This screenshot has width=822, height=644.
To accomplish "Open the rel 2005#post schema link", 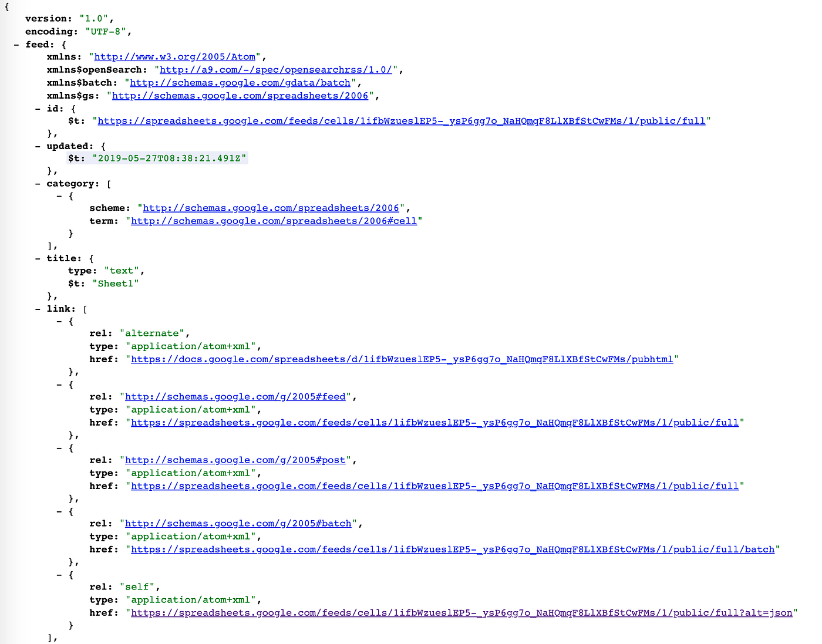I will click(x=235, y=460).
